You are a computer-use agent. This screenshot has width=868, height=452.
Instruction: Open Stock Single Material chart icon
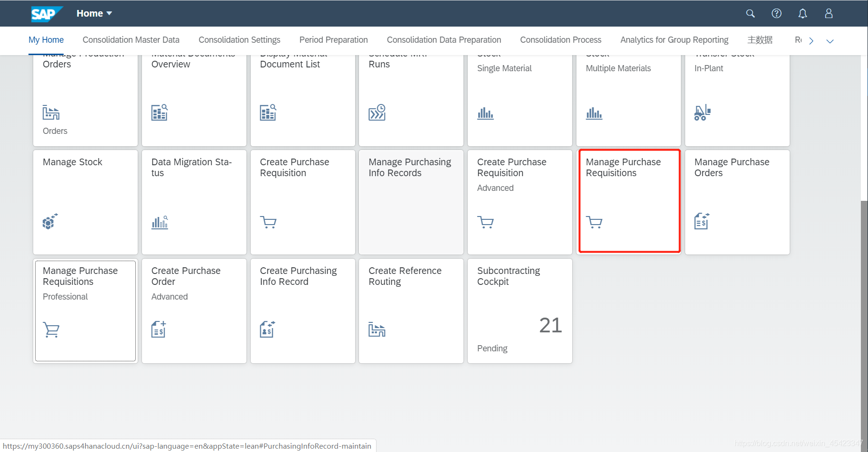(485, 113)
